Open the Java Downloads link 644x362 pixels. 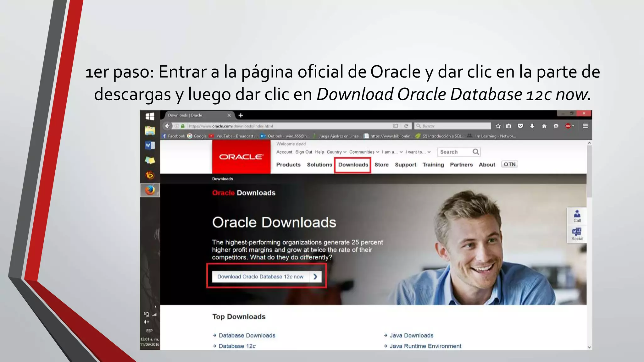pos(411,336)
